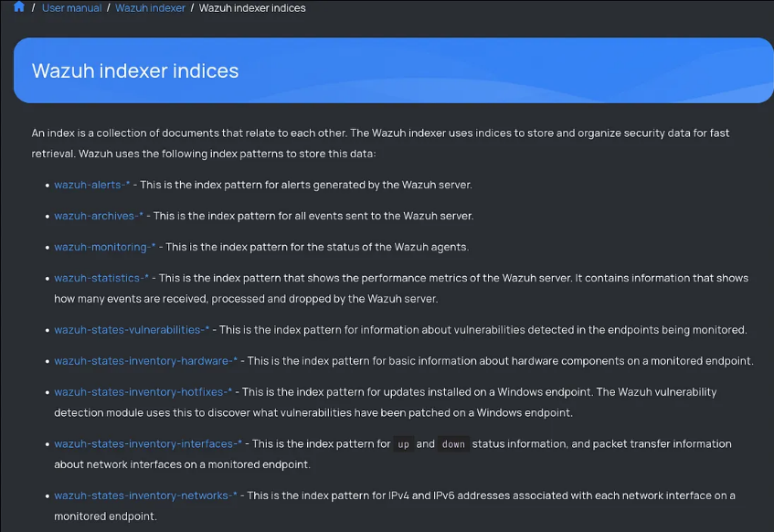
Task: Open the wazuh-states-inventory-hotfixes-* link
Action: pos(143,392)
